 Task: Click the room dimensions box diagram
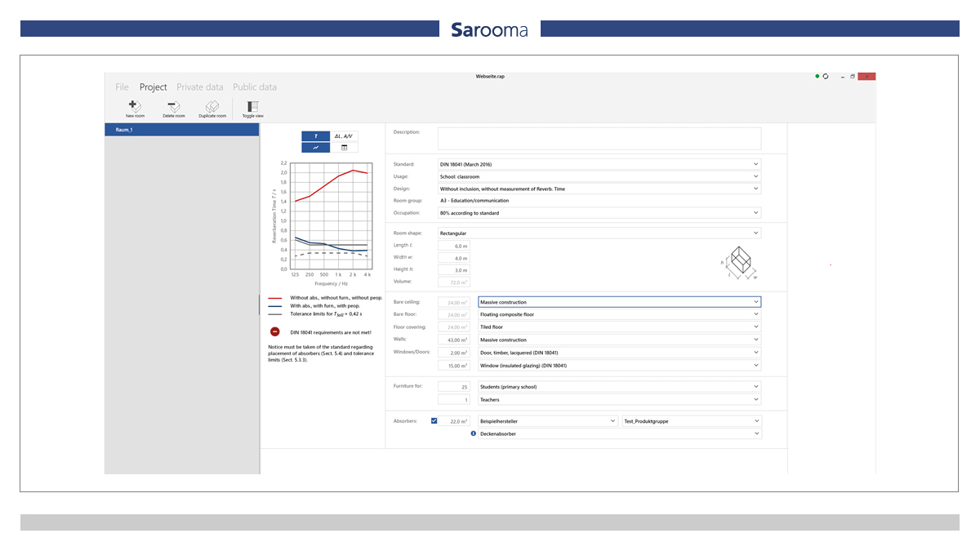[x=740, y=263]
